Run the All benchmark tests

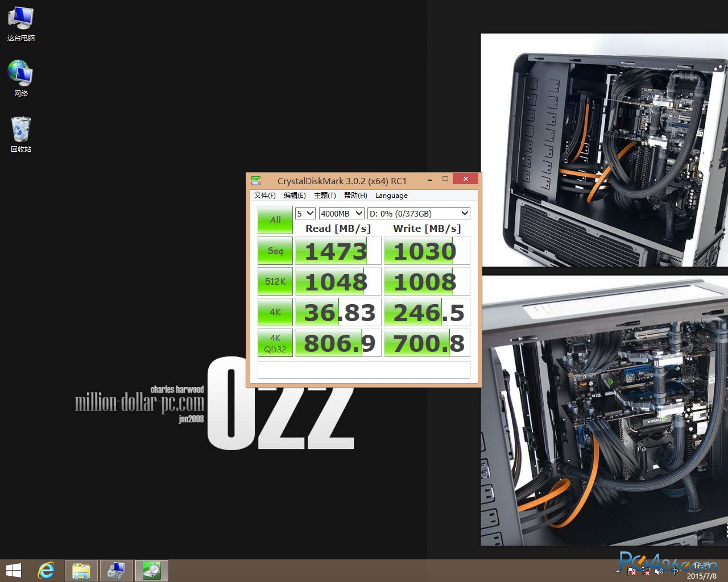click(x=275, y=220)
